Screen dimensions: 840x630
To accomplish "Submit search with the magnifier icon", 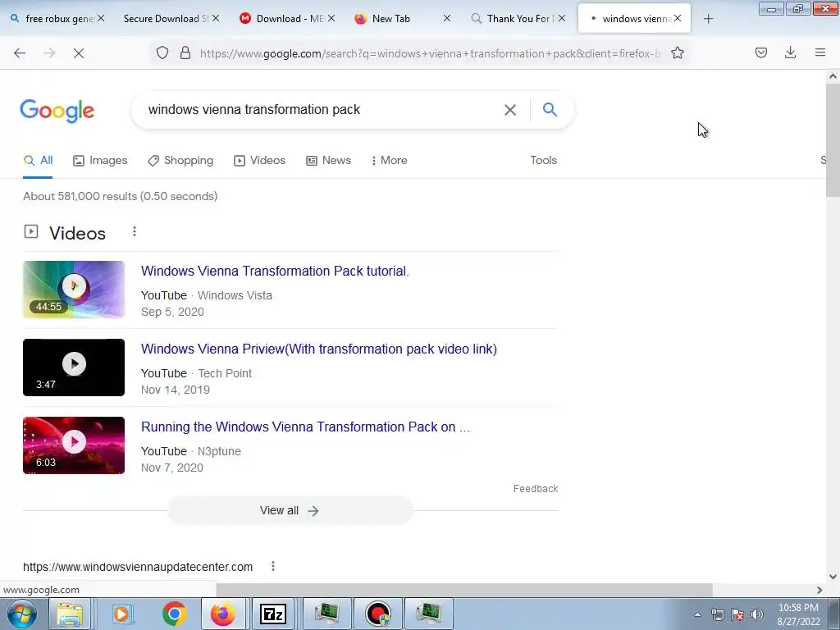I will pyautogui.click(x=550, y=109).
